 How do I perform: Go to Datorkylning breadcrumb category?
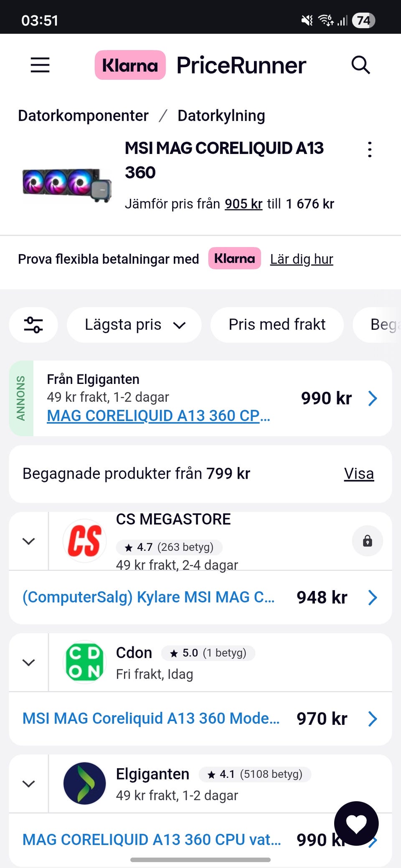pyautogui.click(x=221, y=116)
